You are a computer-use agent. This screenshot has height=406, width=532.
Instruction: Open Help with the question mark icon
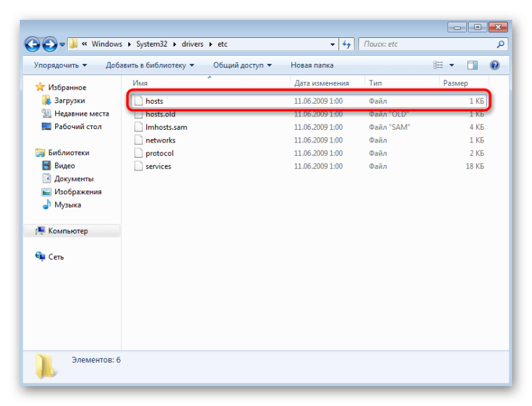(x=495, y=65)
